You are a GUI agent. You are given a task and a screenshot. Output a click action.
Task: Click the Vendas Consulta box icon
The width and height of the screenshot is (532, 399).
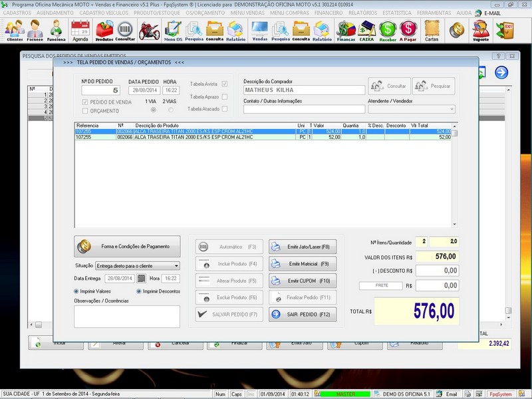click(x=301, y=31)
